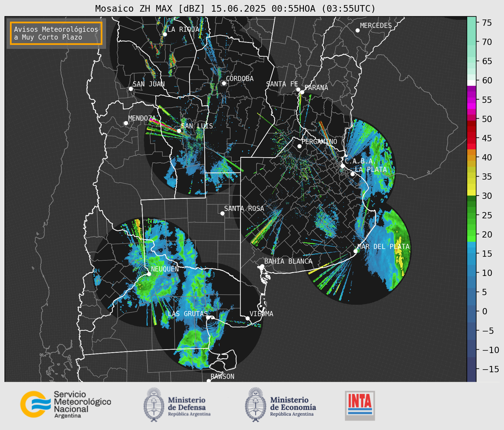
Task: Click the LA PLATA city marker
Action: 353,174
